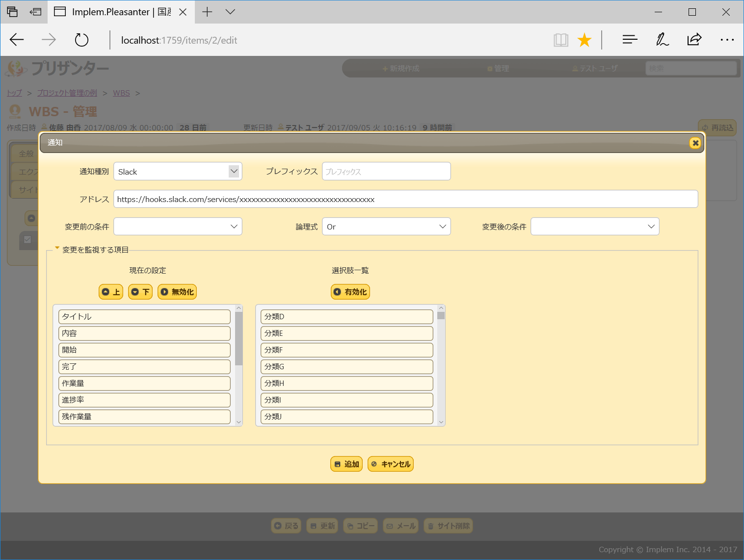This screenshot has height=560, width=744.
Task: Select 分類E in options list
Action: (x=347, y=333)
